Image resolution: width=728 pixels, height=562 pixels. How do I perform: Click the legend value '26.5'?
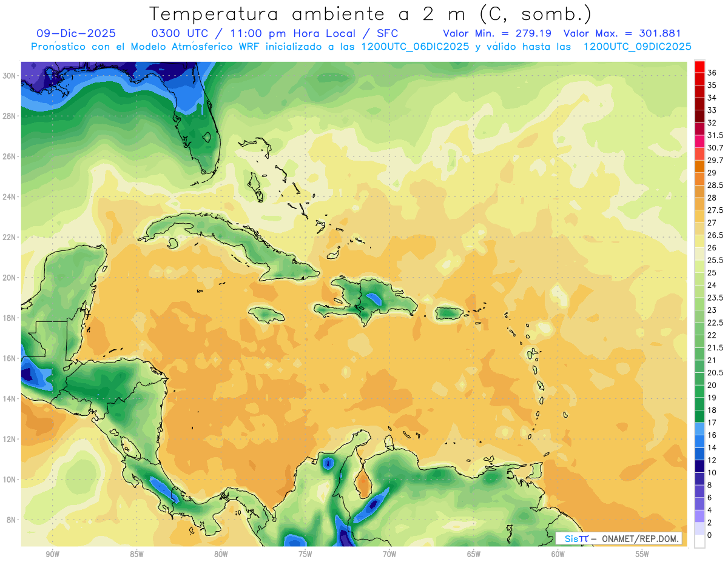[x=715, y=235]
